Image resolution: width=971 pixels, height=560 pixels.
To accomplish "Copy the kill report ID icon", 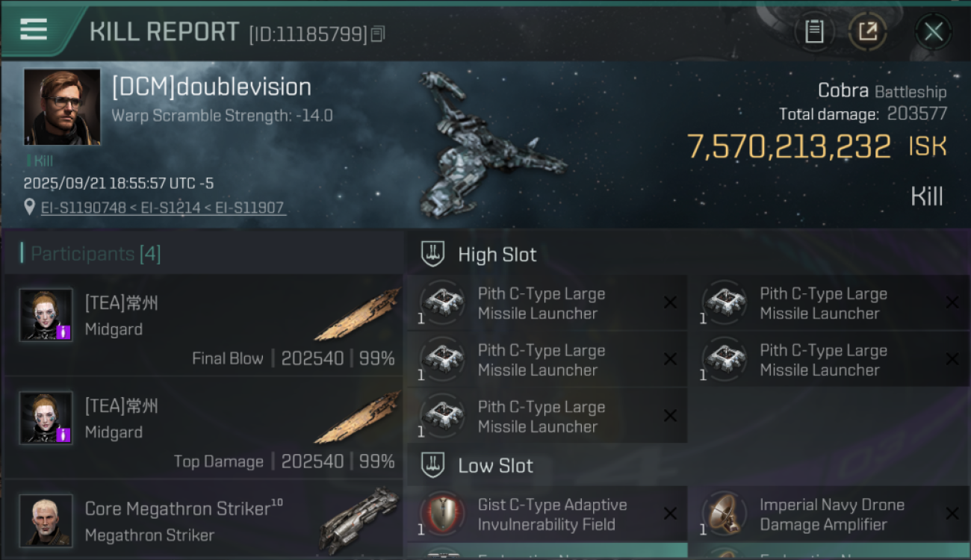I will point(378,34).
